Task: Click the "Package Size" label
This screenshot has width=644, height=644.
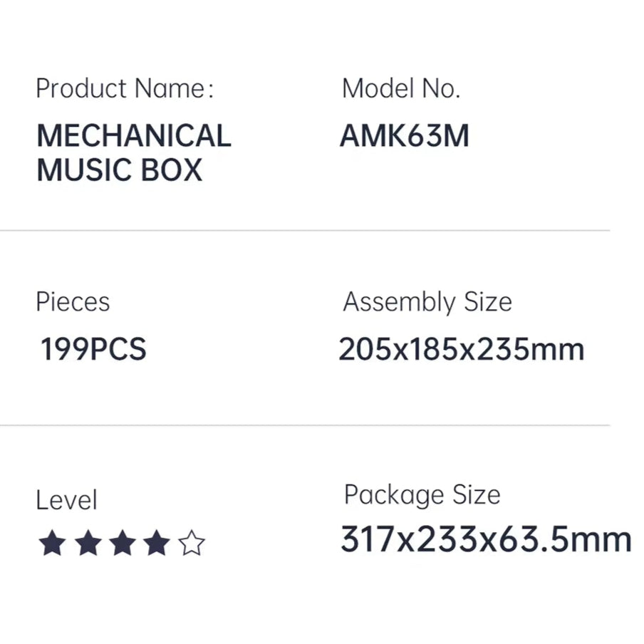Action: coord(422,494)
